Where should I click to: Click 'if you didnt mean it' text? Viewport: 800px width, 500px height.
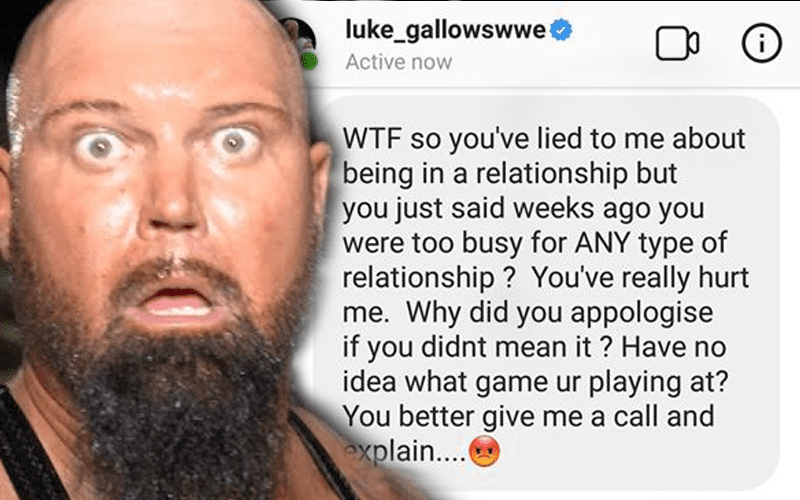(467, 348)
